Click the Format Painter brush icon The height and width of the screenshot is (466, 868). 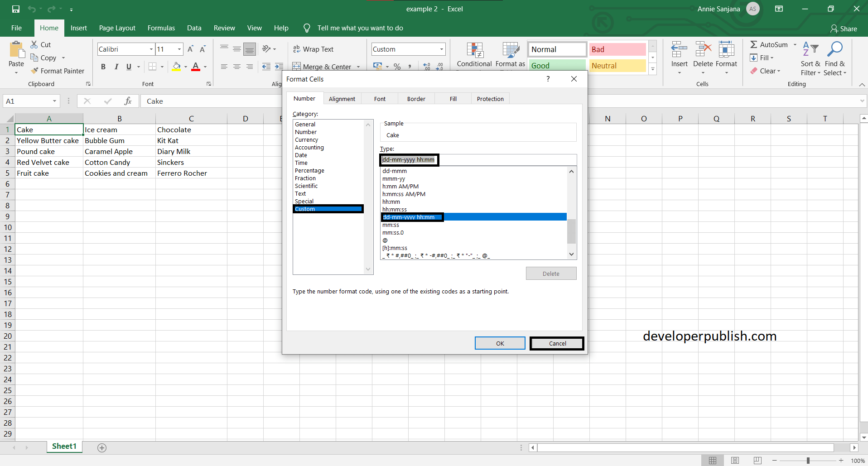click(x=34, y=71)
